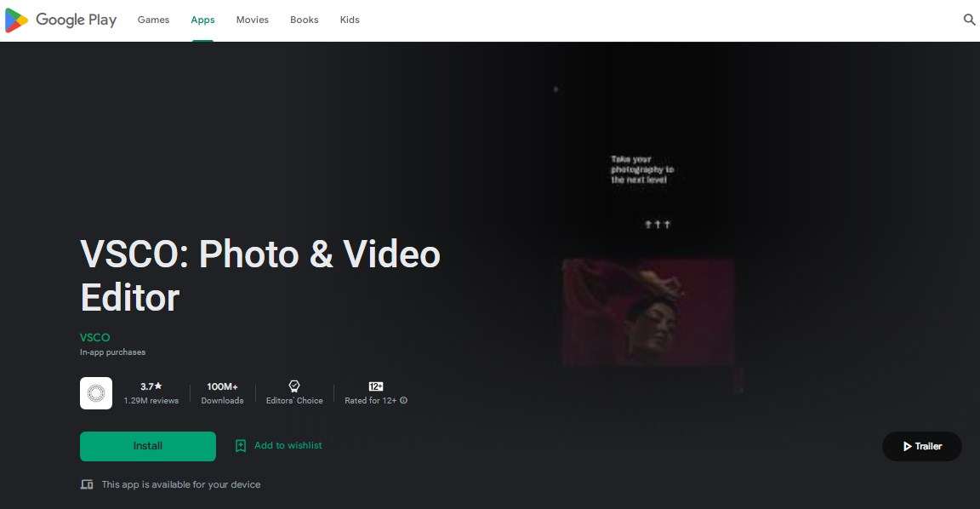Click 'This app is available for your device'

[x=181, y=484]
